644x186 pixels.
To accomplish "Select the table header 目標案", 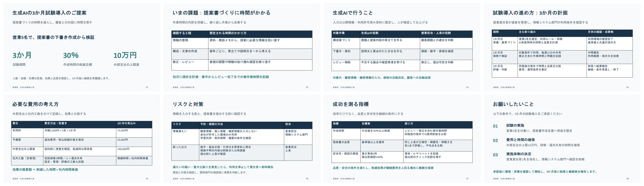I will pyautogui.click(x=382, y=124).
